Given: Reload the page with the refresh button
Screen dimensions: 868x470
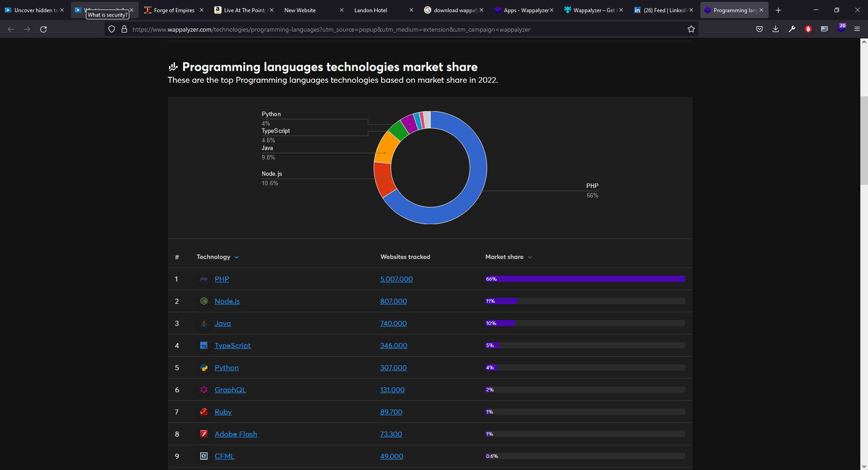Looking at the screenshot, I should click(x=43, y=29).
